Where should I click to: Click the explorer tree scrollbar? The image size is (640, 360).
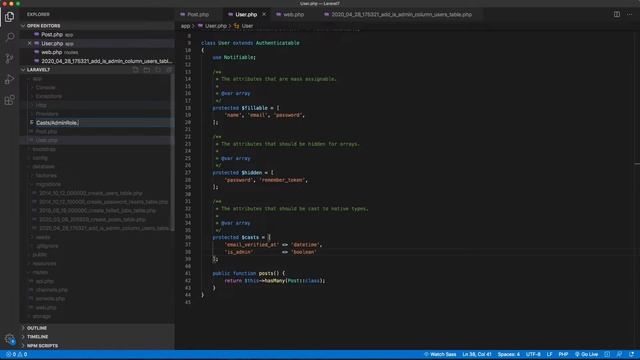pos(173,152)
